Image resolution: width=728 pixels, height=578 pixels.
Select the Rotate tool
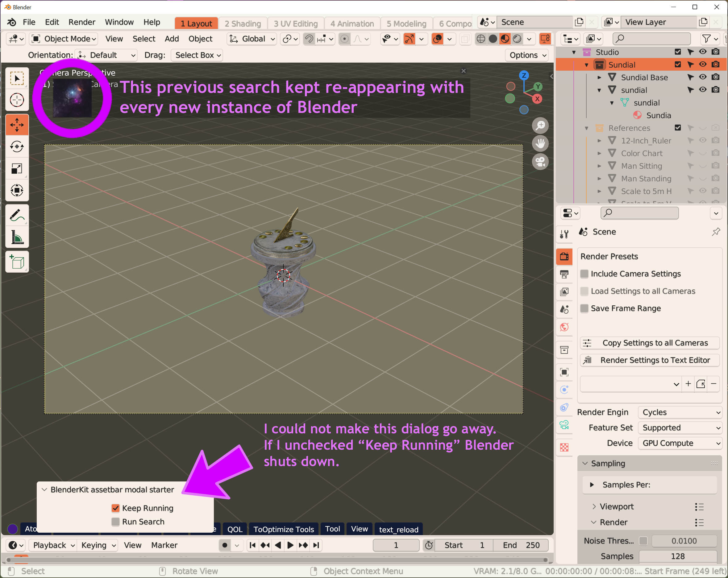pyautogui.click(x=17, y=147)
